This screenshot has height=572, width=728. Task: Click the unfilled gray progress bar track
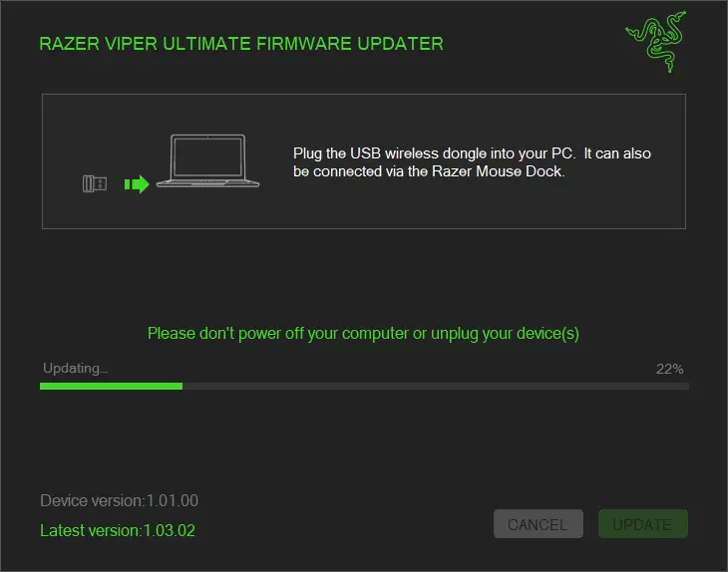coord(436,386)
